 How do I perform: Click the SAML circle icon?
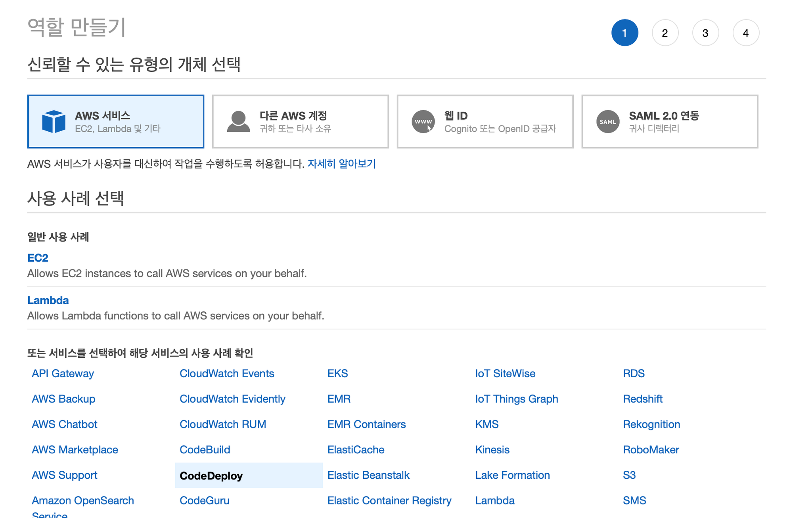point(608,121)
